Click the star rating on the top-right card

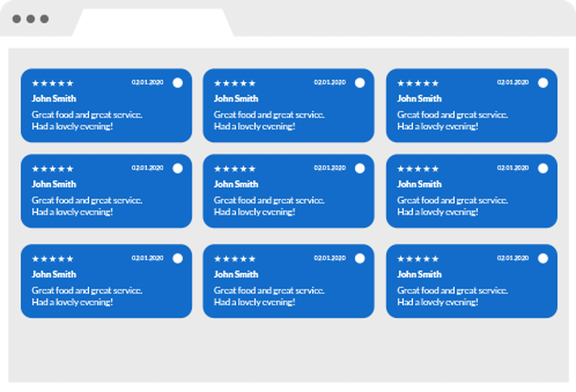(418, 83)
